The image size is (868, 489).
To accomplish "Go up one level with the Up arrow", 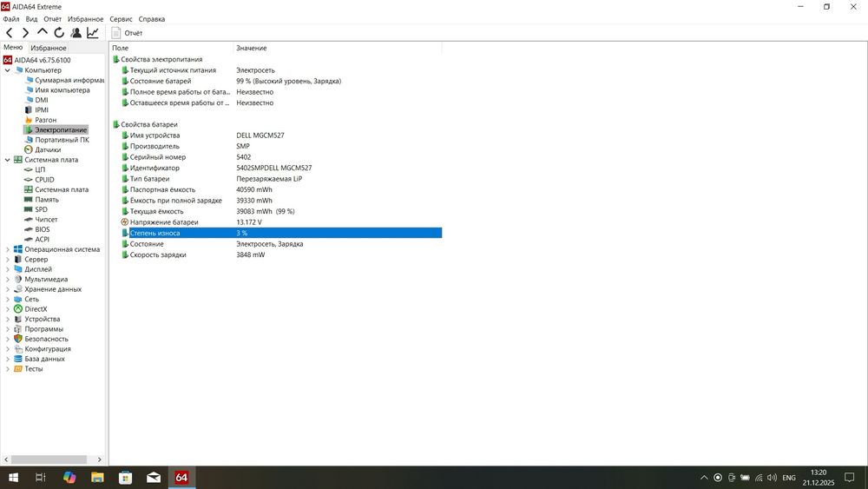I will coord(42,33).
